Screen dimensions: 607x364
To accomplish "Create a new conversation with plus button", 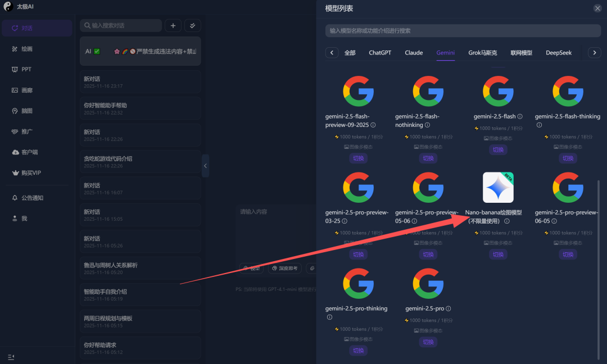I will (173, 25).
